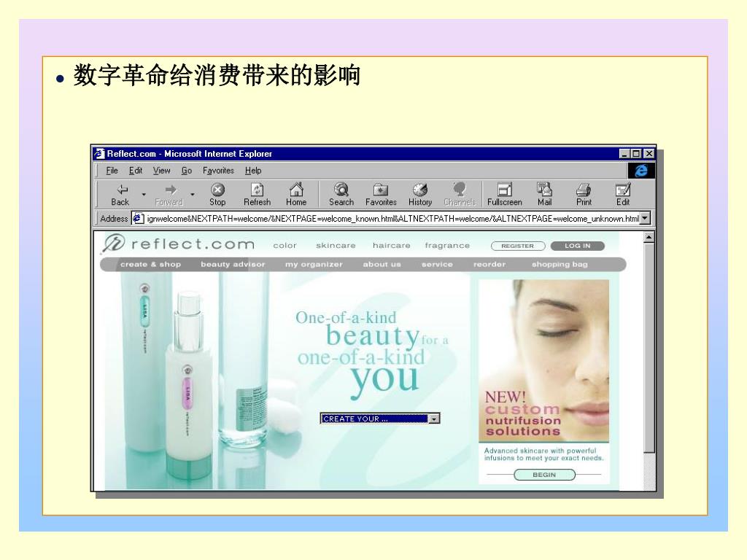Open the Address bar dropdown arrow
Screen dimensions: 747x560
point(645,219)
